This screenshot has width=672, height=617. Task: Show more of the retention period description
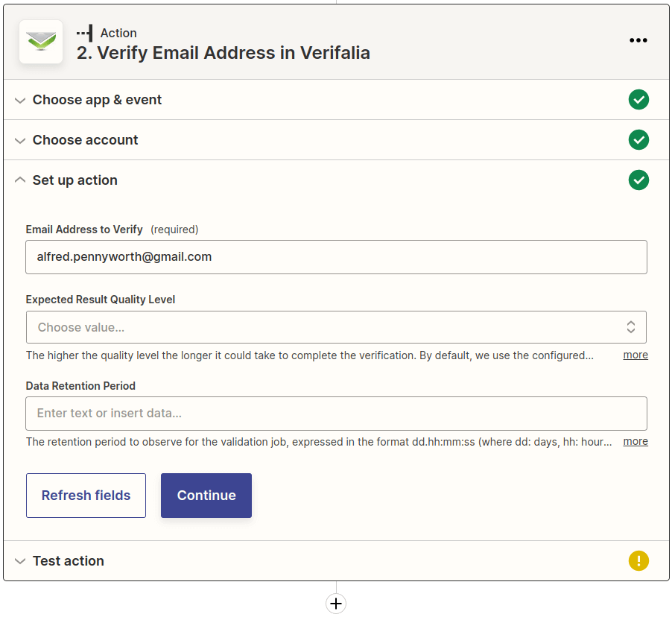tap(635, 442)
